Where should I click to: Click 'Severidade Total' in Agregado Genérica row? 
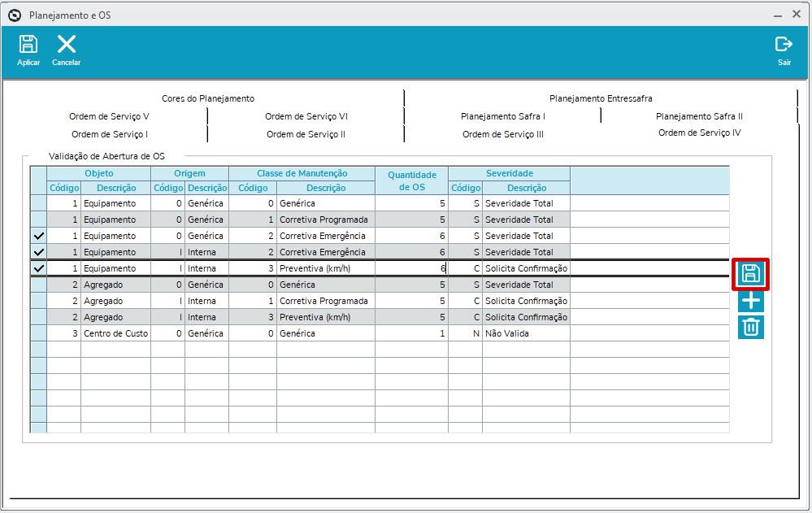tap(526, 285)
